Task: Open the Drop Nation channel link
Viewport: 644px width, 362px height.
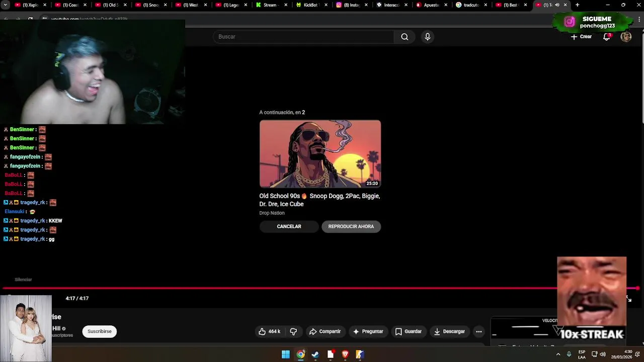Action: click(272, 213)
